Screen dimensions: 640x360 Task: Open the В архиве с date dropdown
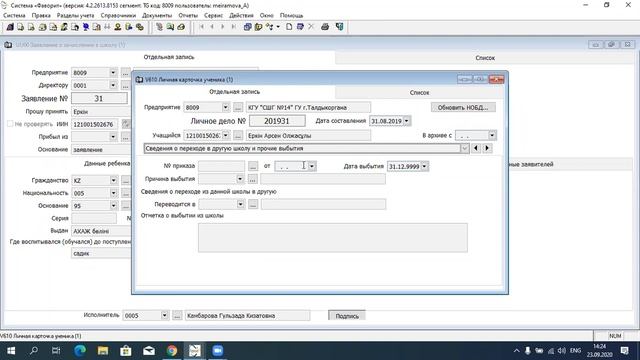[x=492, y=136]
